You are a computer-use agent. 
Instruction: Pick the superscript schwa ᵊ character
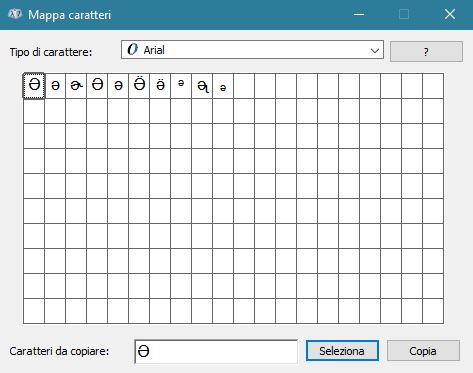coord(181,86)
